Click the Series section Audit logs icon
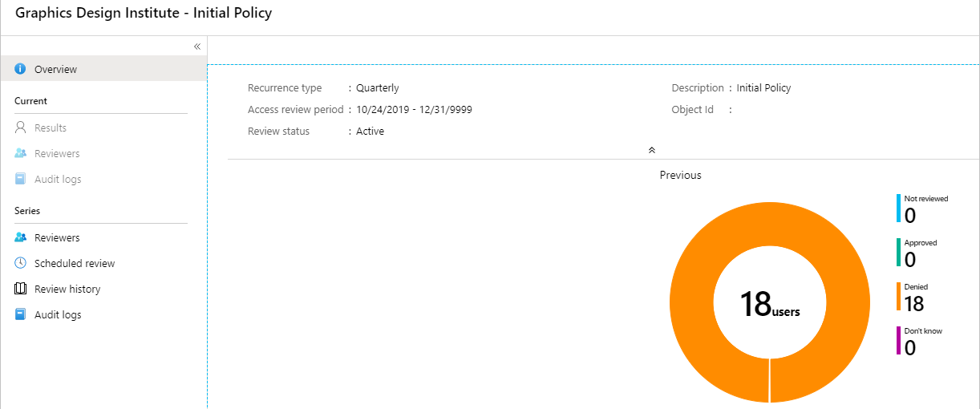The image size is (980, 409). (21, 314)
